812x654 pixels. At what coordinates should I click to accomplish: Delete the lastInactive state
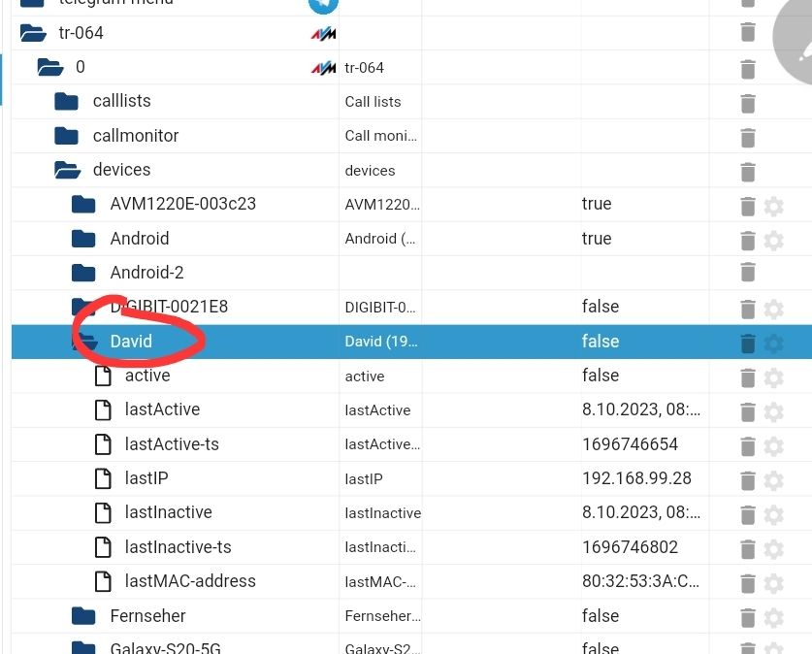tap(748, 514)
